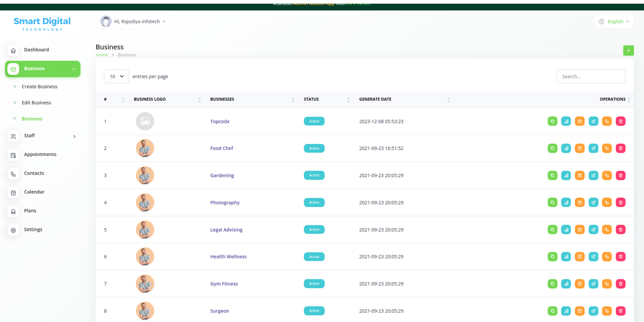Click the user avatar picture
The image size is (644, 322).
pos(106,21)
